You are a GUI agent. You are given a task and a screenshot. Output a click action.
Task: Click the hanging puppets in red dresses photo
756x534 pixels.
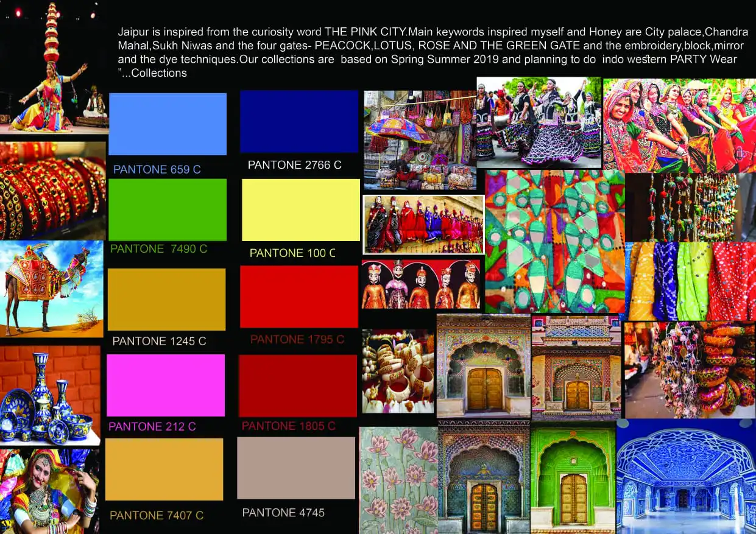click(x=423, y=225)
